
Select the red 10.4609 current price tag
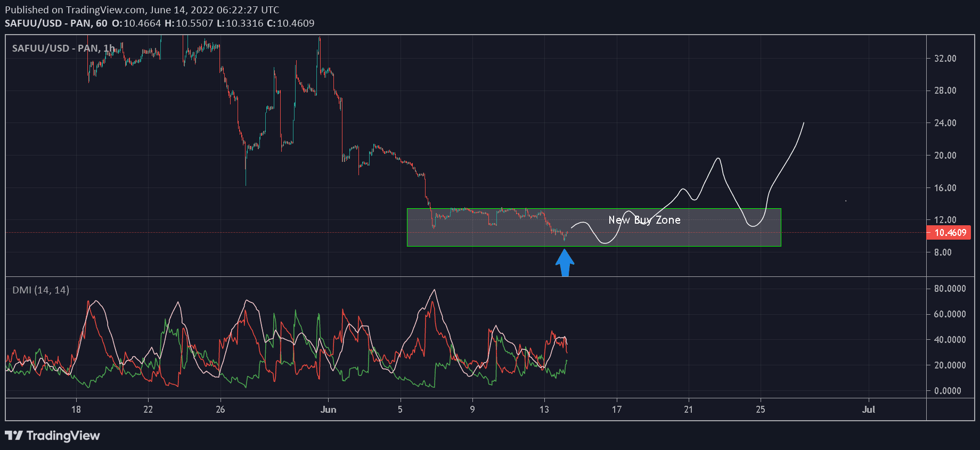pos(950,233)
